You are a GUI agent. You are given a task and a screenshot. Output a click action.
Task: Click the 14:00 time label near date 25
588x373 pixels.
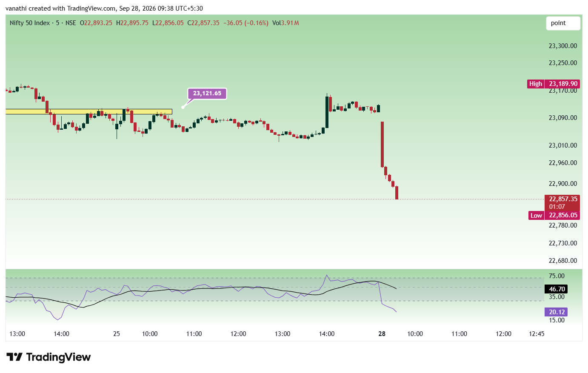coord(62,334)
